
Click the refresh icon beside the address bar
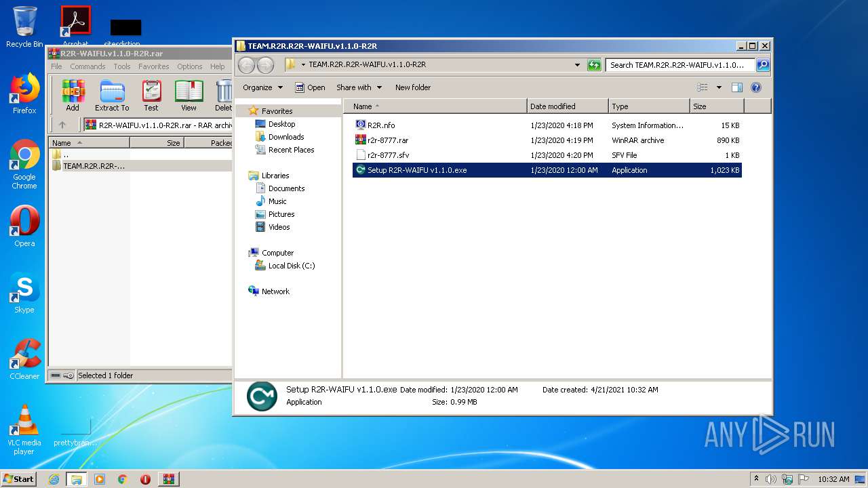coord(594,65)
